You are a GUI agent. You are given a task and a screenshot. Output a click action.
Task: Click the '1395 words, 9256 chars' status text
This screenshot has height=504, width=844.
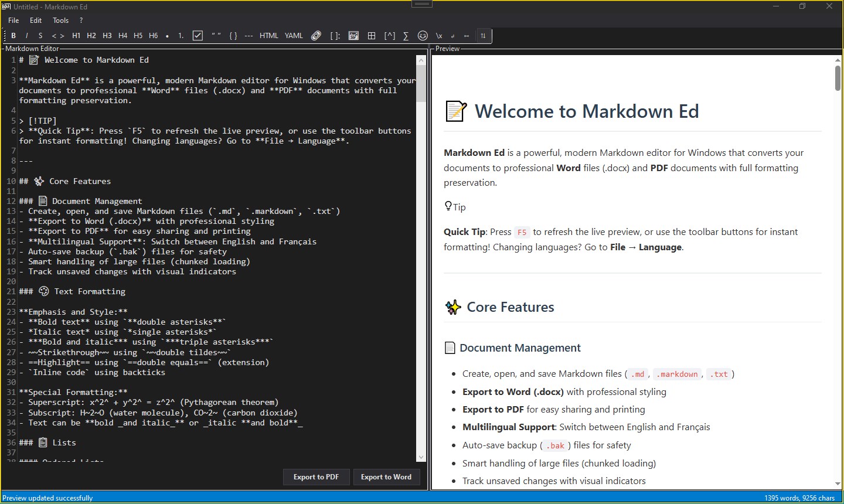(799, 498)
